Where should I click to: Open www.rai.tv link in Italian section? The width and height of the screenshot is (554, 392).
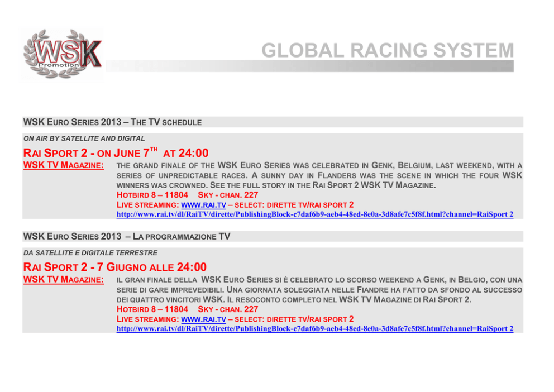[x=203, y=319]
